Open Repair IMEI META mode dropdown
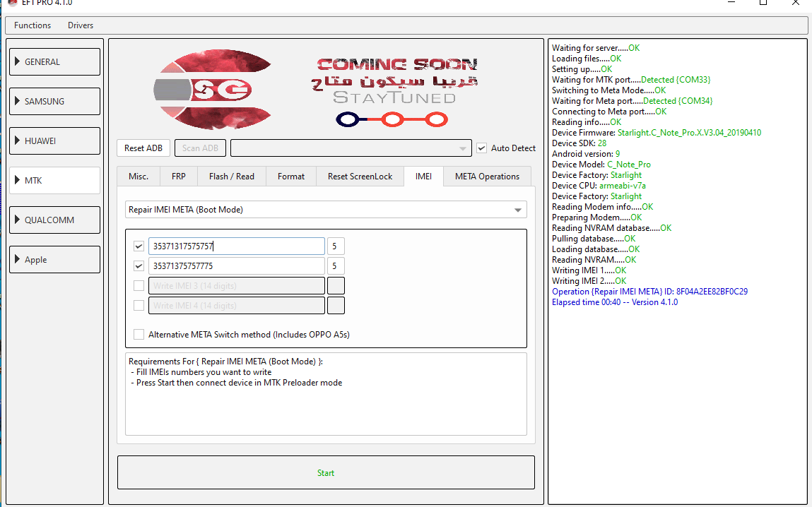Screen dimensions: 812x507 pyautogui.click(x=326, y=210)
